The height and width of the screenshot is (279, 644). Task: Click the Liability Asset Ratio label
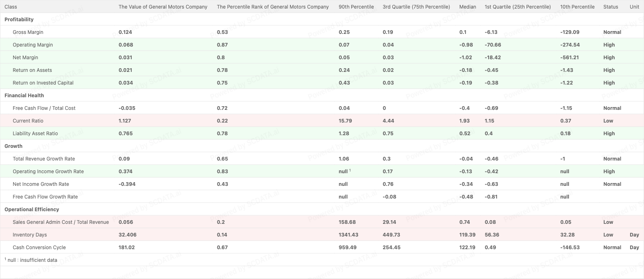[35, 133]
